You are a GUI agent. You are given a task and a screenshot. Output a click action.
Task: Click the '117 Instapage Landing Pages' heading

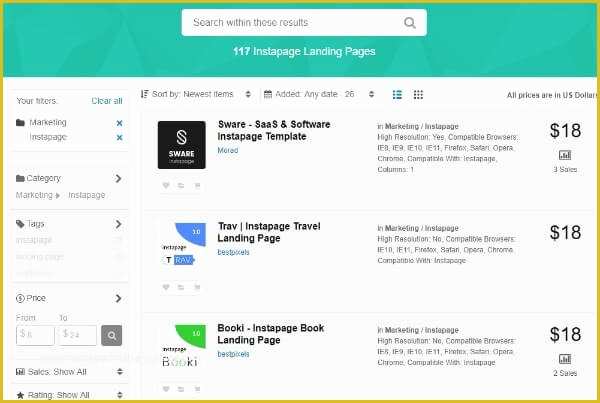[304, 52]
